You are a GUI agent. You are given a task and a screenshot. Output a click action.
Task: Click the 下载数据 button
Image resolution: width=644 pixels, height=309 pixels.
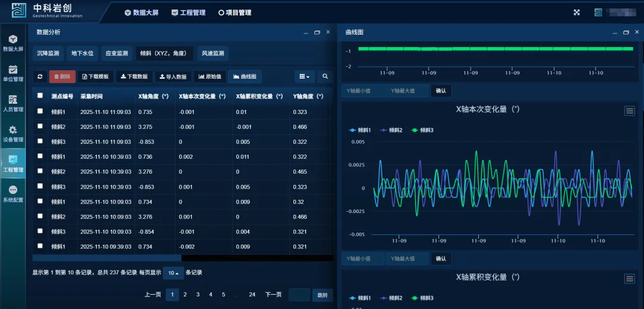pos(133,76)
